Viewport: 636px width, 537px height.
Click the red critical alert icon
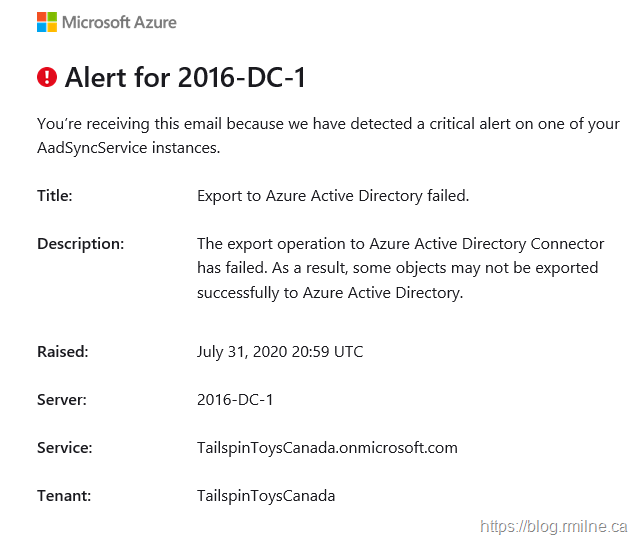(x=47, y=77)
